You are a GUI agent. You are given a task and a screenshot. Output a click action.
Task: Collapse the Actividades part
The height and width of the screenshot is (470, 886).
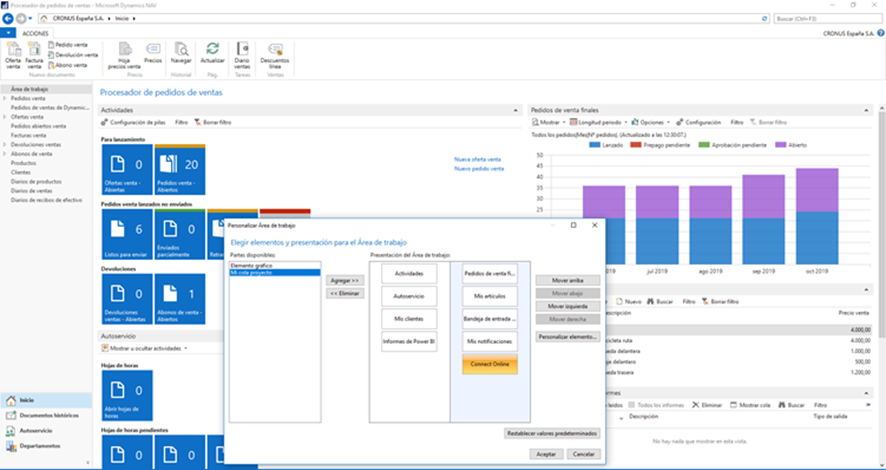point(515,110)
